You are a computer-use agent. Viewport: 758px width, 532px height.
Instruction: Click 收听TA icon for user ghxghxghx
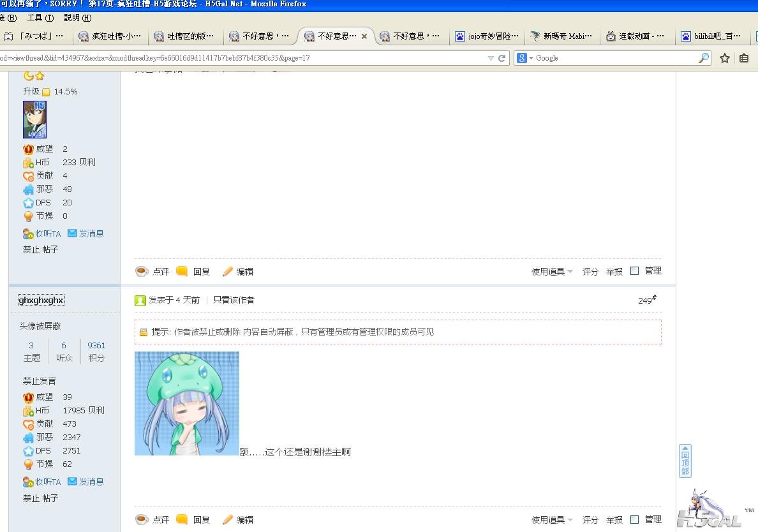click(x=28, y=482)
